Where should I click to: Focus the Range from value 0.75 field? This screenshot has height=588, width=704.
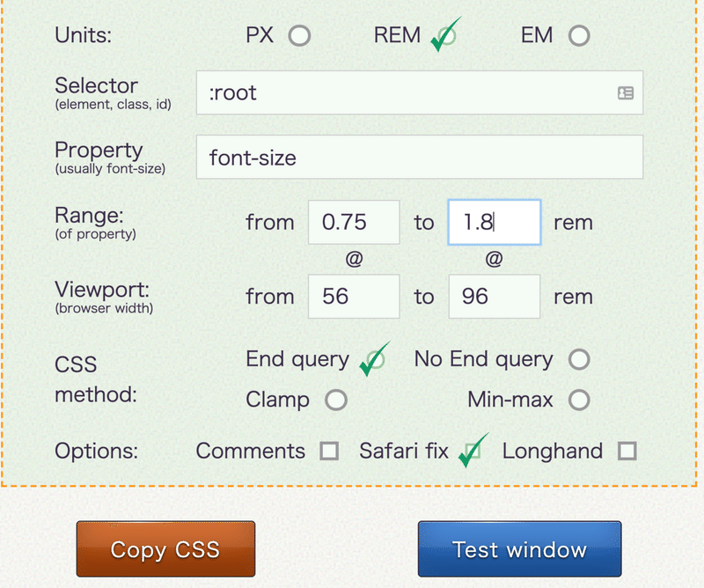[x=354, y=223]
